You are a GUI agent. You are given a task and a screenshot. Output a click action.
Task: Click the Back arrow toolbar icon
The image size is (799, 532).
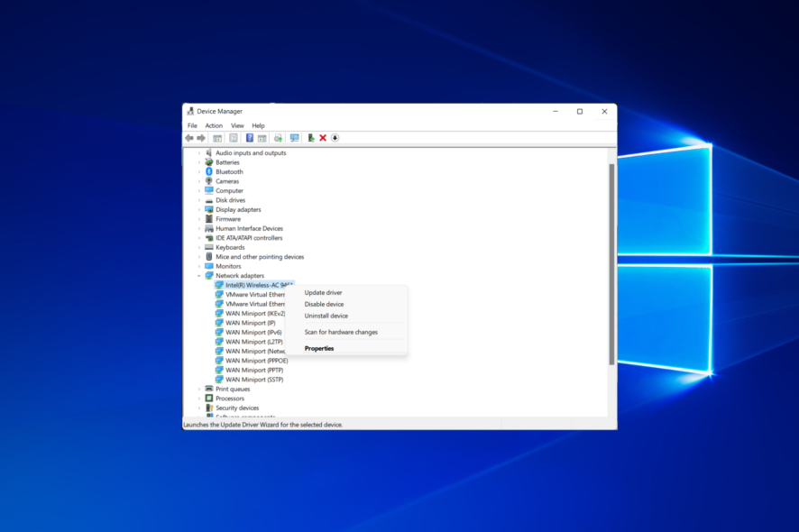[x=189, y=138]
